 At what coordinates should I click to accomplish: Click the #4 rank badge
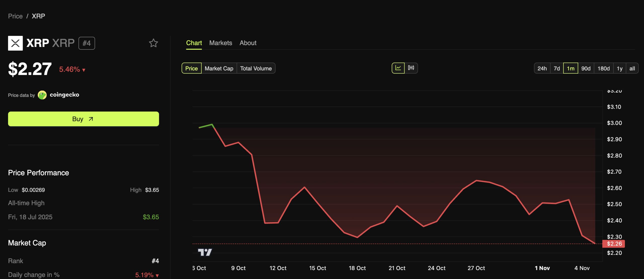(x=87, y=43)
